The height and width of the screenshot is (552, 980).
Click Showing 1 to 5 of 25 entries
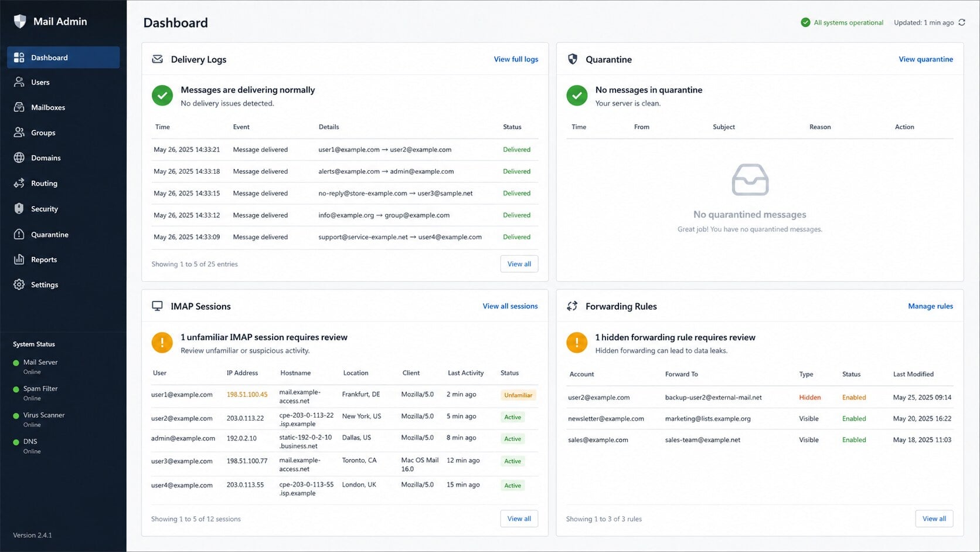195,265
